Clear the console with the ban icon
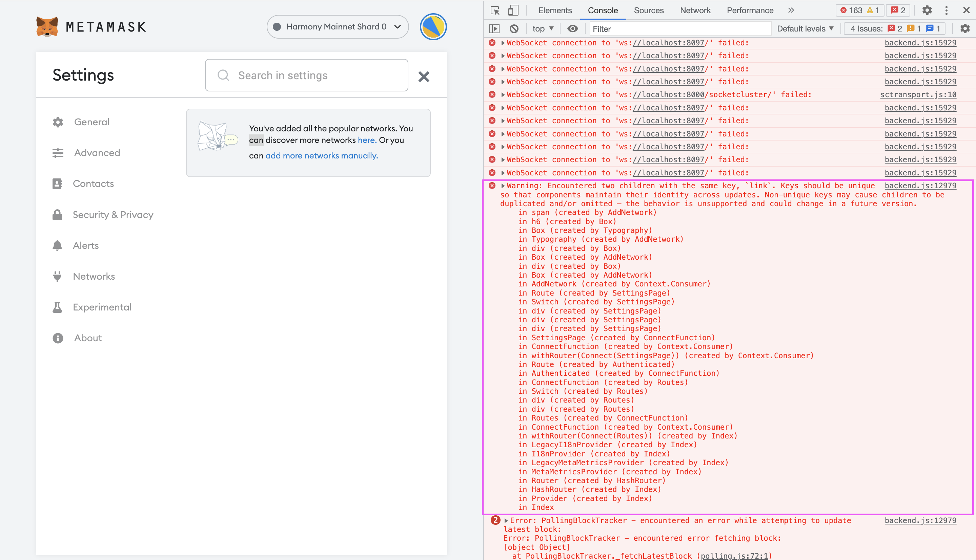Screen dimensions: 976x560 (514, 29)
